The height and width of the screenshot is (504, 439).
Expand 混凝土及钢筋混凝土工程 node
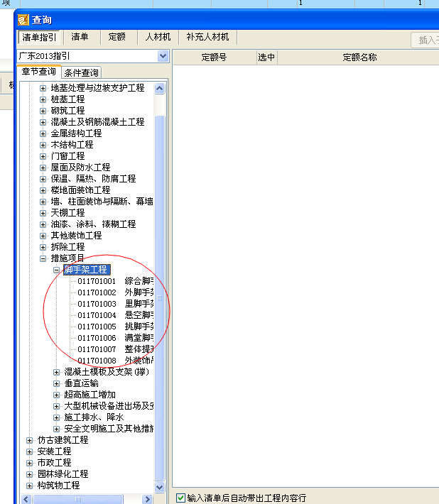coord(43,122)
